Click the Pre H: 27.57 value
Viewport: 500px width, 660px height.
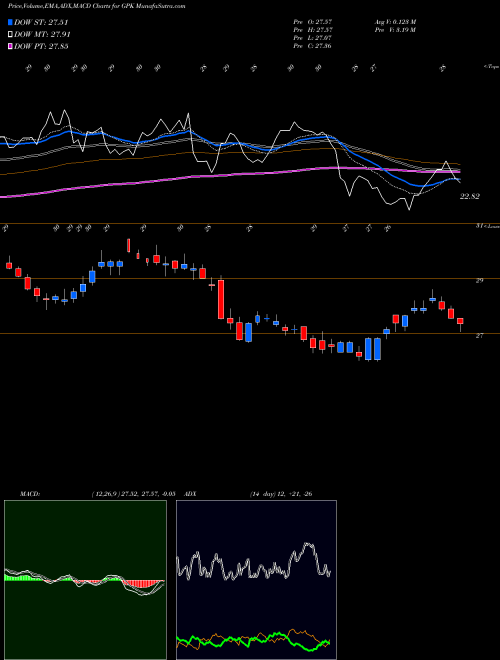[x=312, y=30]
